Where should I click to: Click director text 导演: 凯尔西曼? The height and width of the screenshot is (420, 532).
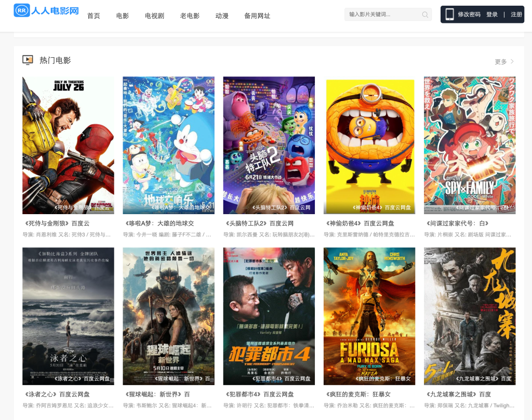[240, 234]
